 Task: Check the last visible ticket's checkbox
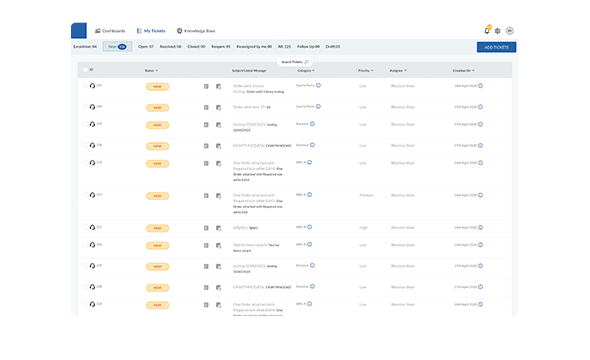tap(85, 304)
